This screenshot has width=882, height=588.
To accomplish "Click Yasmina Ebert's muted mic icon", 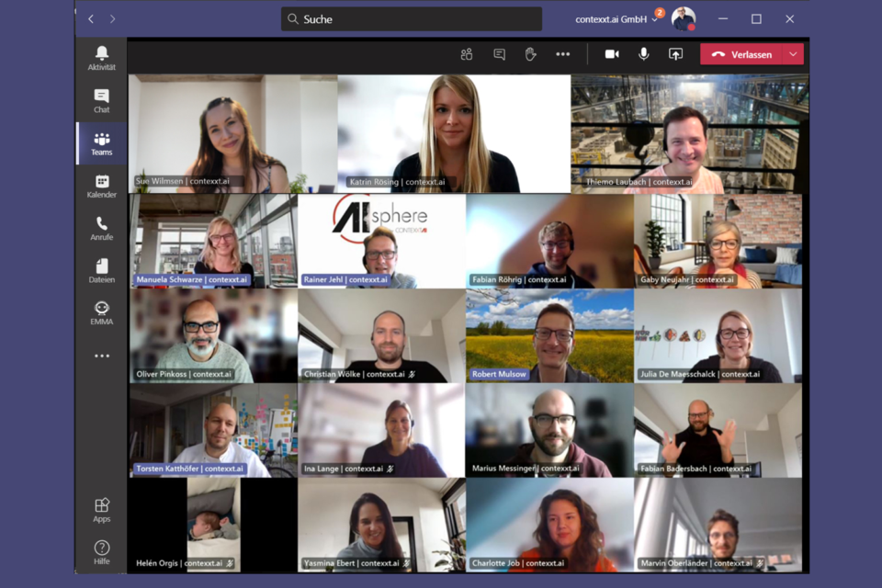I will [407, 563].
